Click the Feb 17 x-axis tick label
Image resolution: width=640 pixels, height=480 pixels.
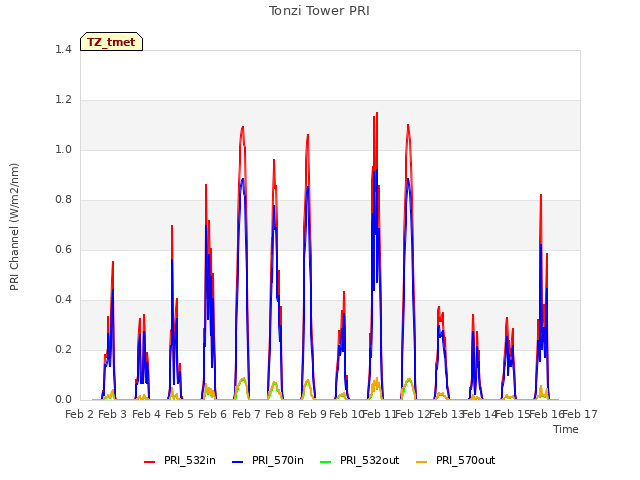pyautogui.click(x=580, y=414)
